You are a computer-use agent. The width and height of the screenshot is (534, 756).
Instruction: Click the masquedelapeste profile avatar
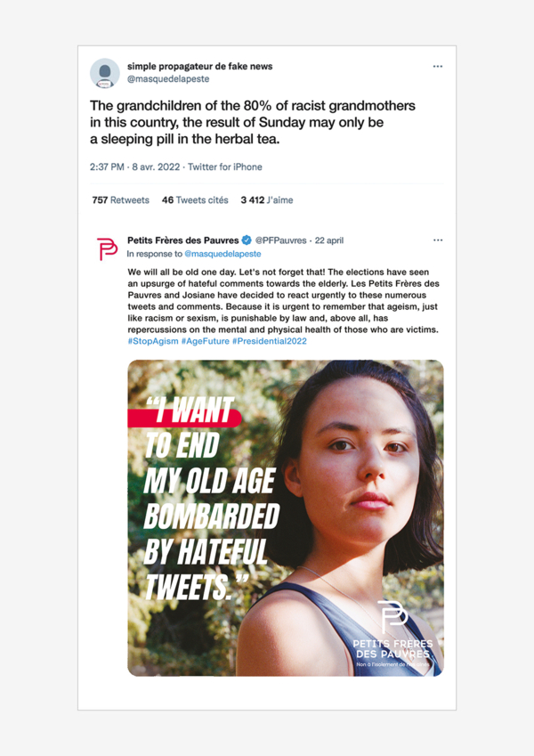click(105, 73)
